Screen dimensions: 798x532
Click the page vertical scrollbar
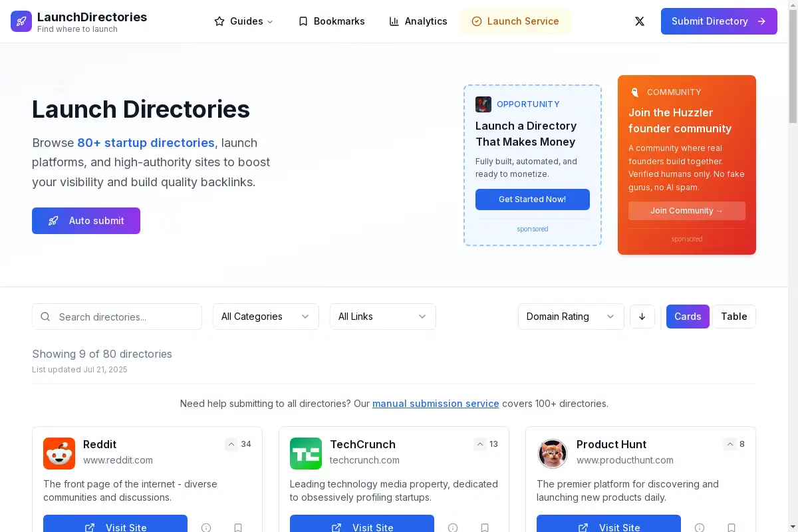point(793,66)
